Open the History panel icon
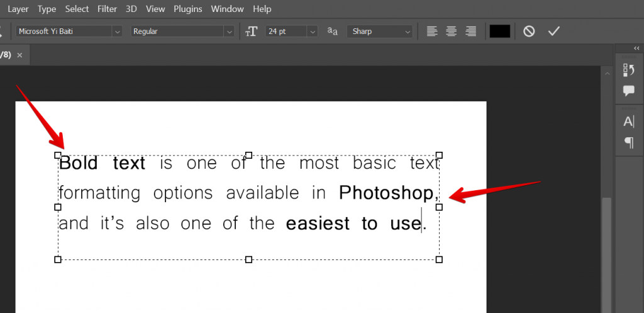The height and width of the screenshot is (313, 644). click(x=628, y=71)
